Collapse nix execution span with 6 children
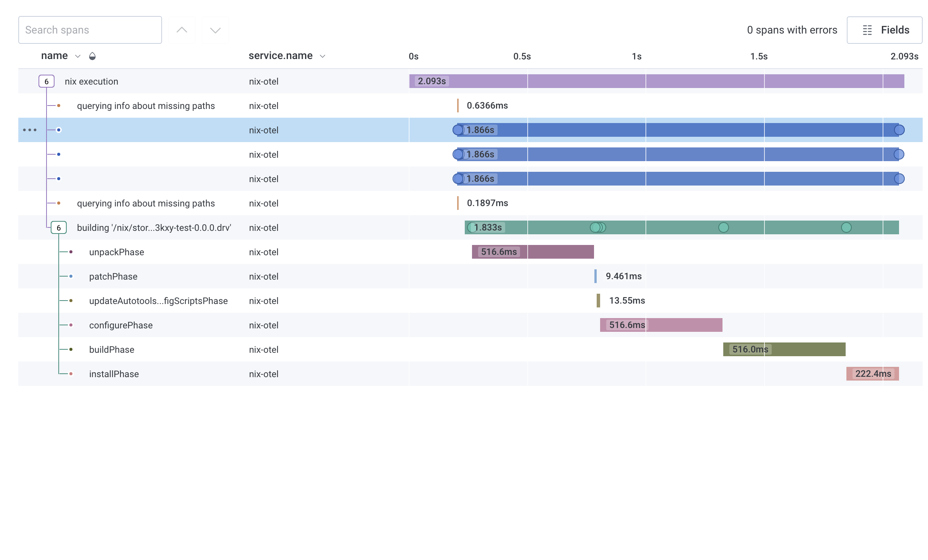The width and height of the screenshot is (928, 560). [47, 81]
